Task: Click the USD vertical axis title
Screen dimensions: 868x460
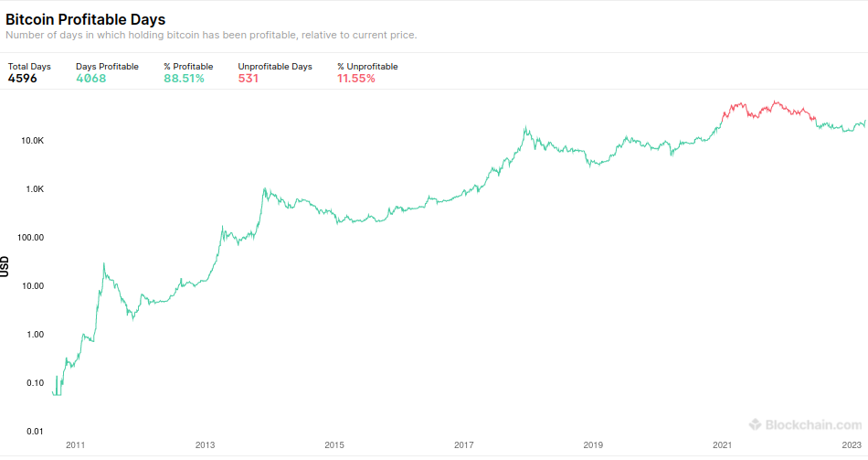Action: pyautogui.click(x=5, y=265)
